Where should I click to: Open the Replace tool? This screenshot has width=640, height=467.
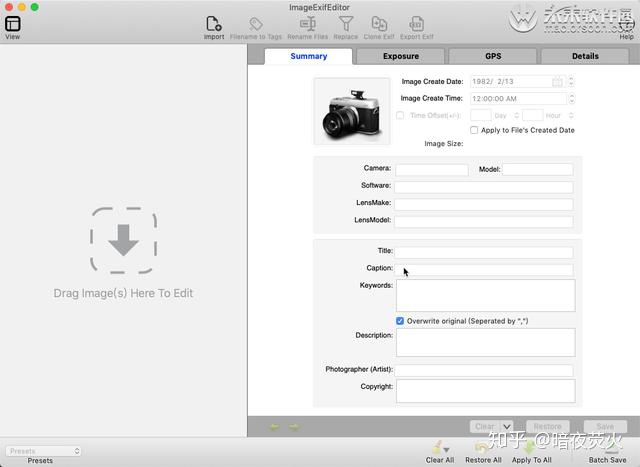click(x=346, y=24)
